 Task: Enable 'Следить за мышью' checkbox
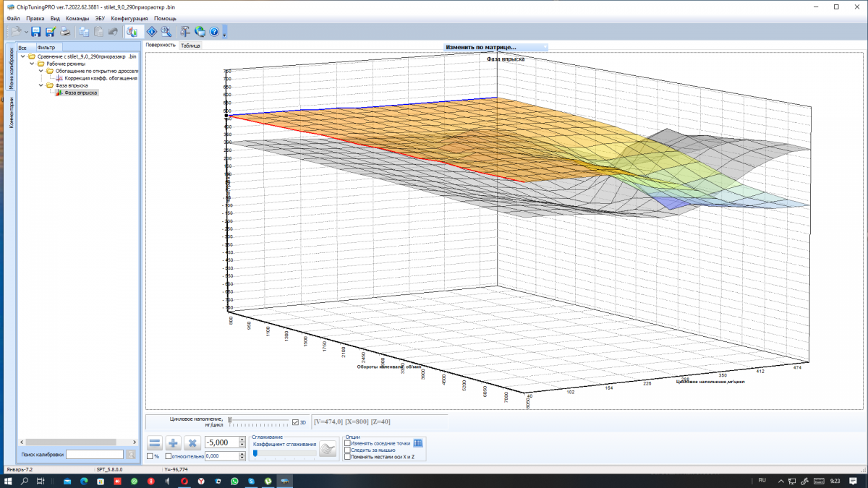348,450
